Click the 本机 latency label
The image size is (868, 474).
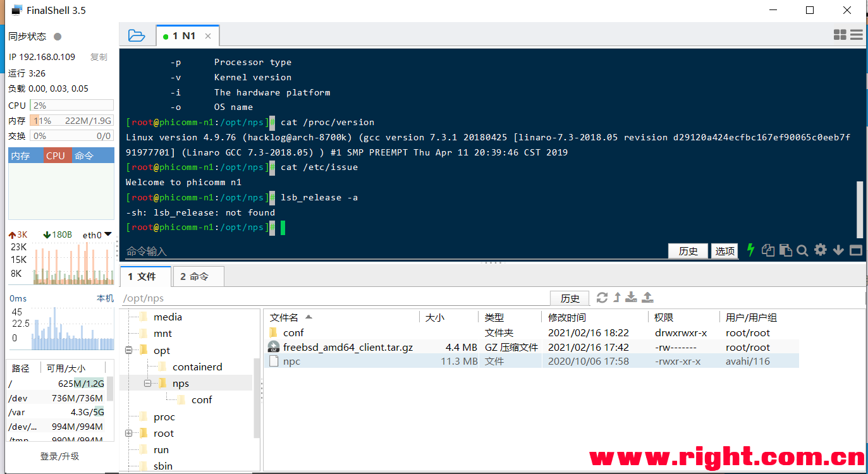point(105,298)
